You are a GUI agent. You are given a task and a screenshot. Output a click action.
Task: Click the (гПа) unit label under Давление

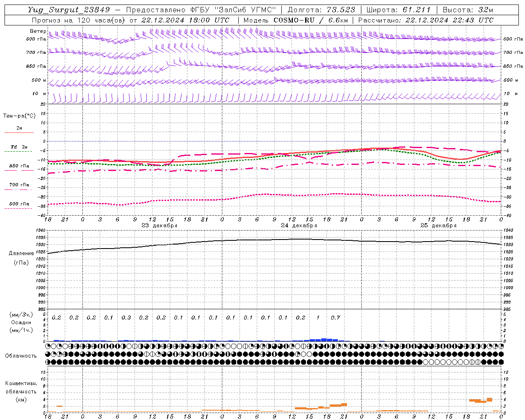[x=21, y=262]
